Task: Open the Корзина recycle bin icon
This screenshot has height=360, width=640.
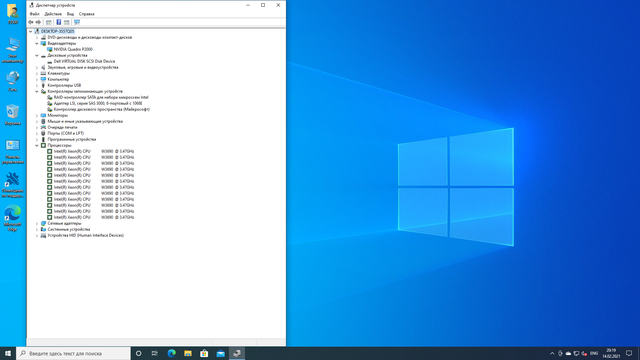Action: click(x=13, y=114)
